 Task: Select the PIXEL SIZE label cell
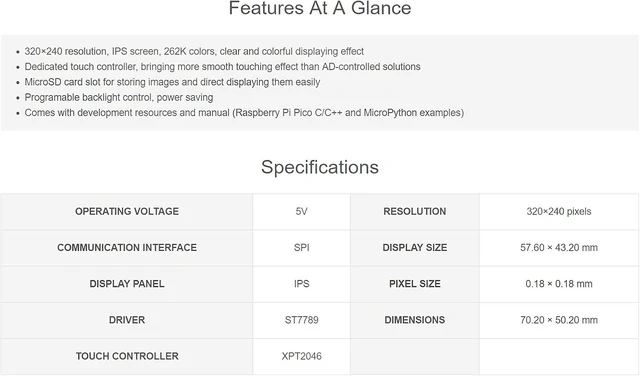pyautogui.click(x=415, y=284)
